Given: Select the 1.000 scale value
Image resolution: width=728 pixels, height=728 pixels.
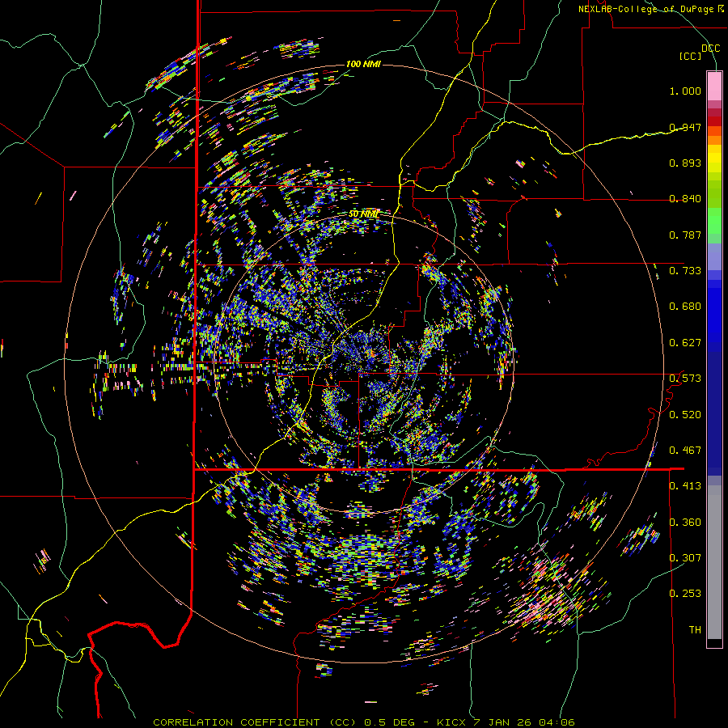Looking at the screenshot, I should pos(685,91).
